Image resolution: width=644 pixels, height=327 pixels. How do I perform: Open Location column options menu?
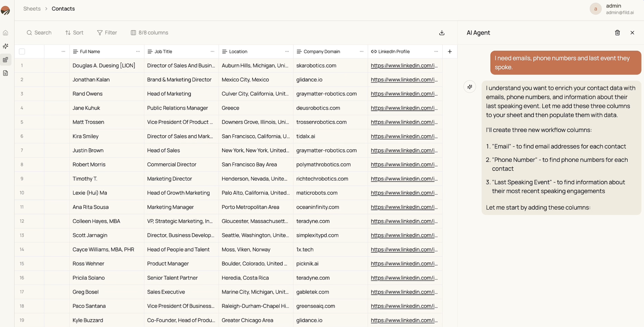click(x=287, y=51)
